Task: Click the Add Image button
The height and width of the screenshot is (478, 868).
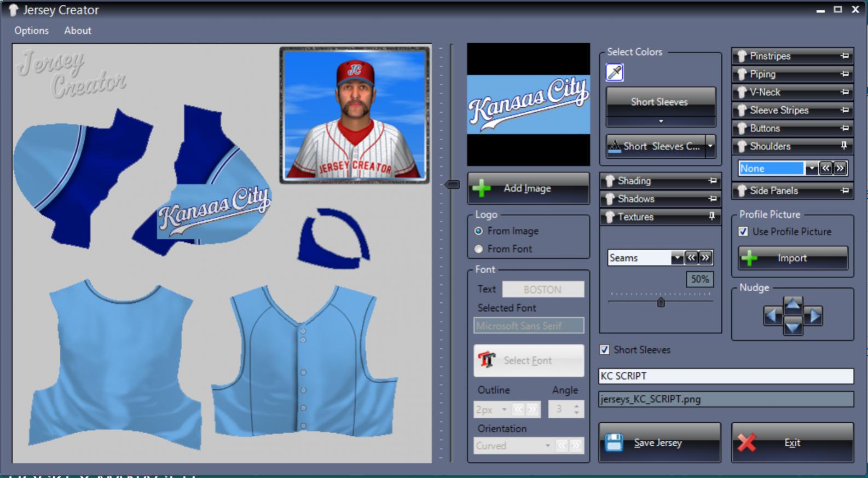Action: click(x=528, y=188)
